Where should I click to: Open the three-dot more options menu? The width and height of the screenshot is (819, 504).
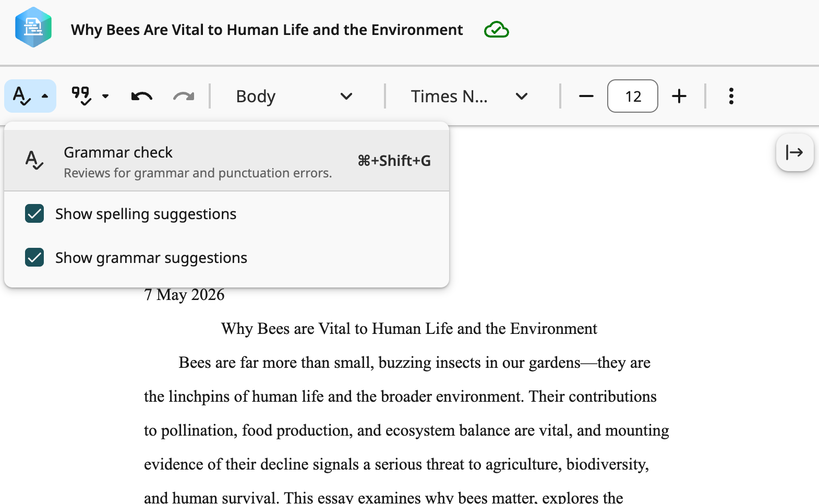[x=731, y=96]
